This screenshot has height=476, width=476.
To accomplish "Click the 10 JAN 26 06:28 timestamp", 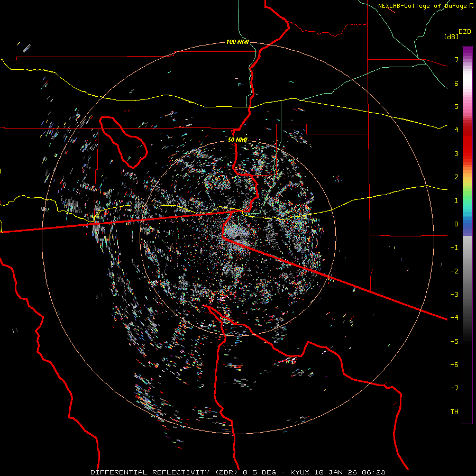I will [x=350, y=472].
